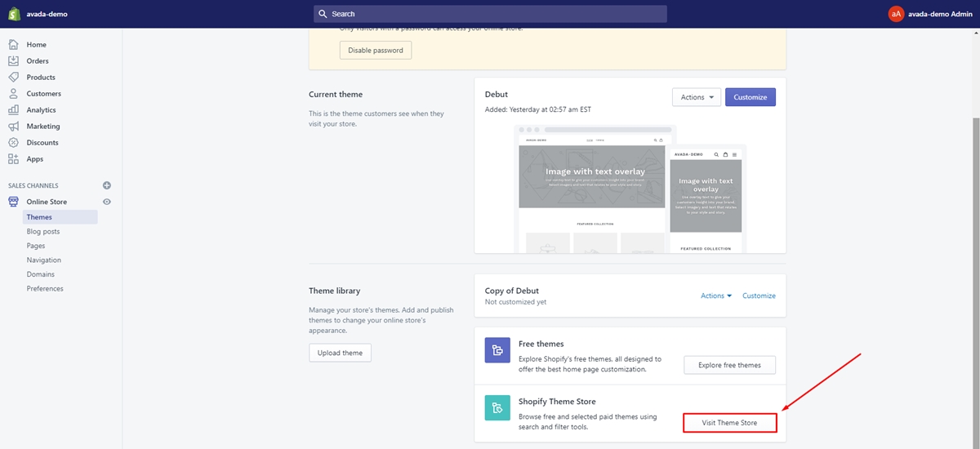Click the Customers person icon
Image resolution: width=980 pixels, height=449 pixels.
tap(13, 93)
